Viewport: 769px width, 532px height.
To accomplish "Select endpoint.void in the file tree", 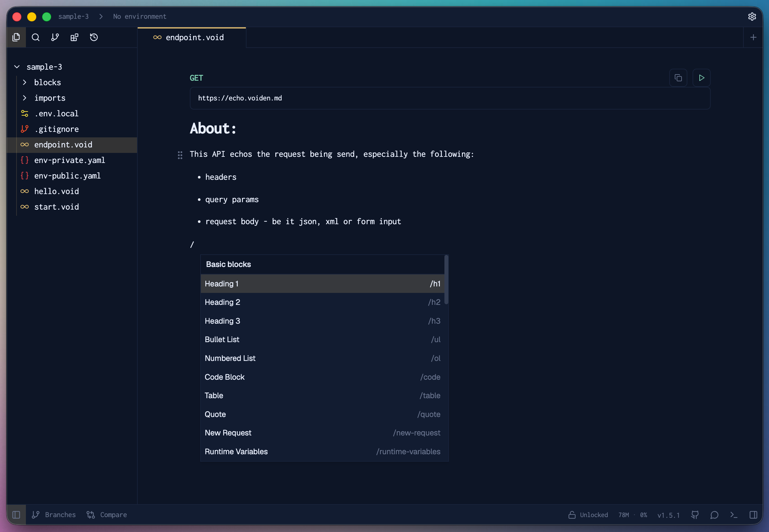I will 72,145.
